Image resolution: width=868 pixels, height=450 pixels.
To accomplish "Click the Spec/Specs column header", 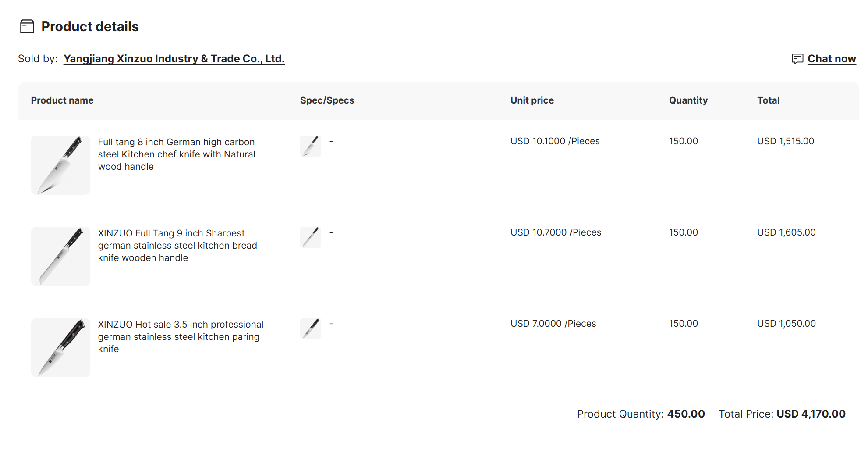I will [x=327, y=100].
